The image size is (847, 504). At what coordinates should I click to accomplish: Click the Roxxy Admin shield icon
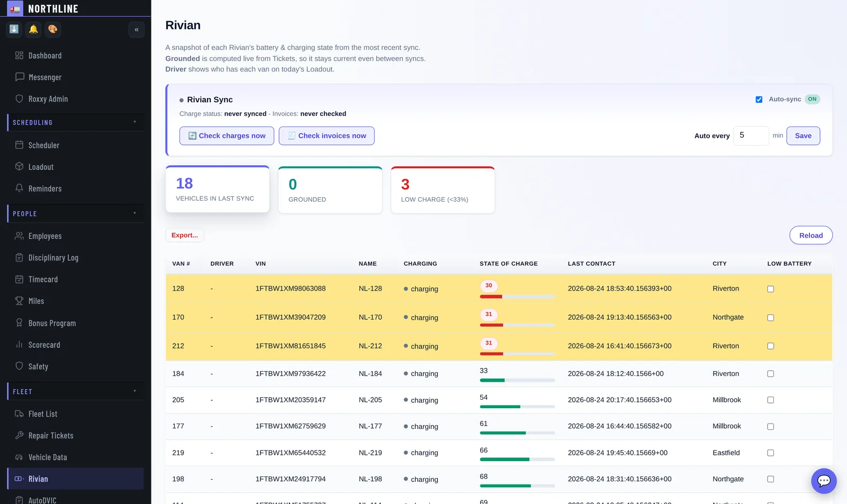click(x=20, y=98)
